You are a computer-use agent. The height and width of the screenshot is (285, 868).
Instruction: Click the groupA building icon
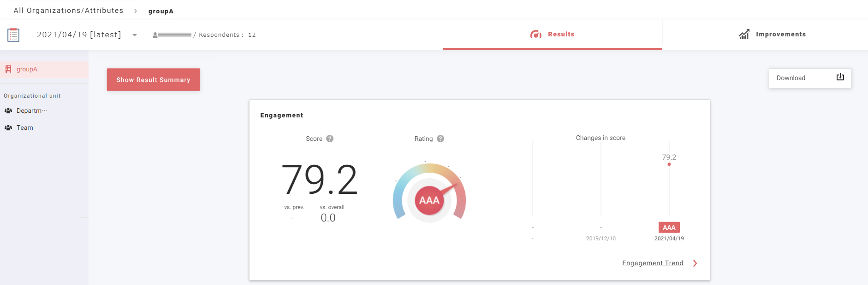coord(8,69)
